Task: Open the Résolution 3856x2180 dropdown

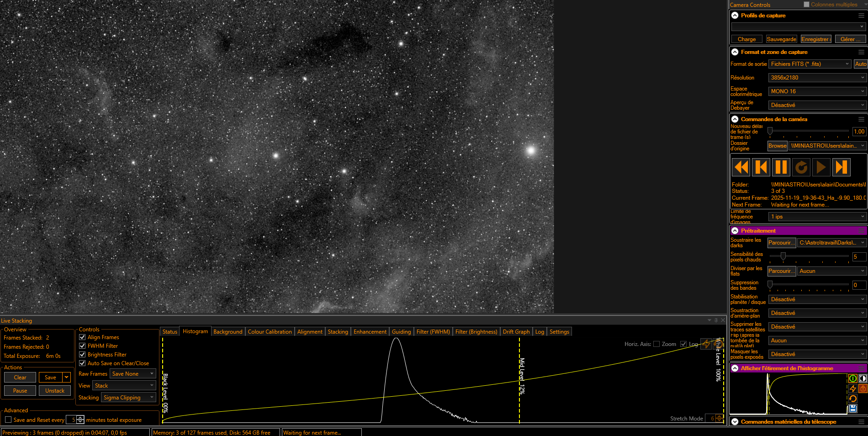Action: pyautogui.click(x=817, y=78)
